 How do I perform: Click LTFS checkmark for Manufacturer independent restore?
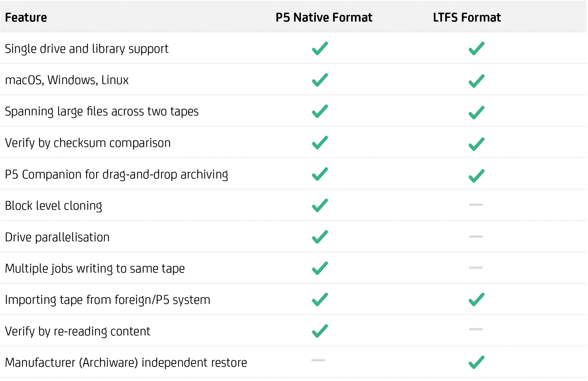476,362
